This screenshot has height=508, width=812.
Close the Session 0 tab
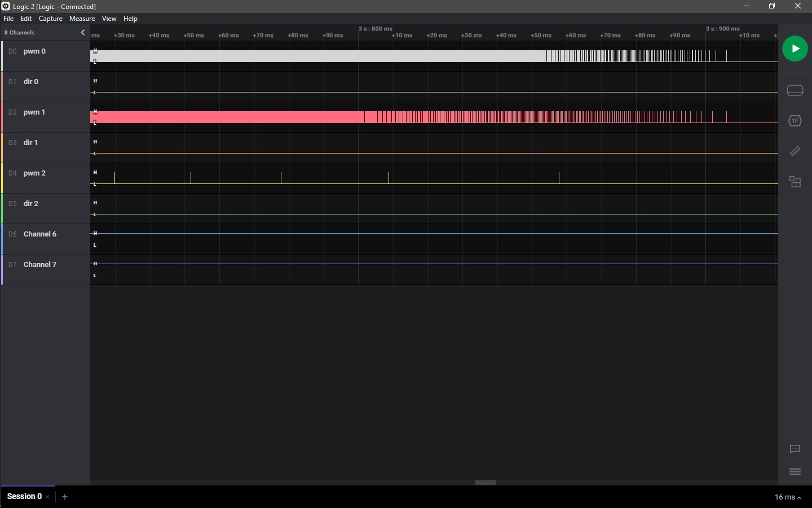tap(47, 497)
